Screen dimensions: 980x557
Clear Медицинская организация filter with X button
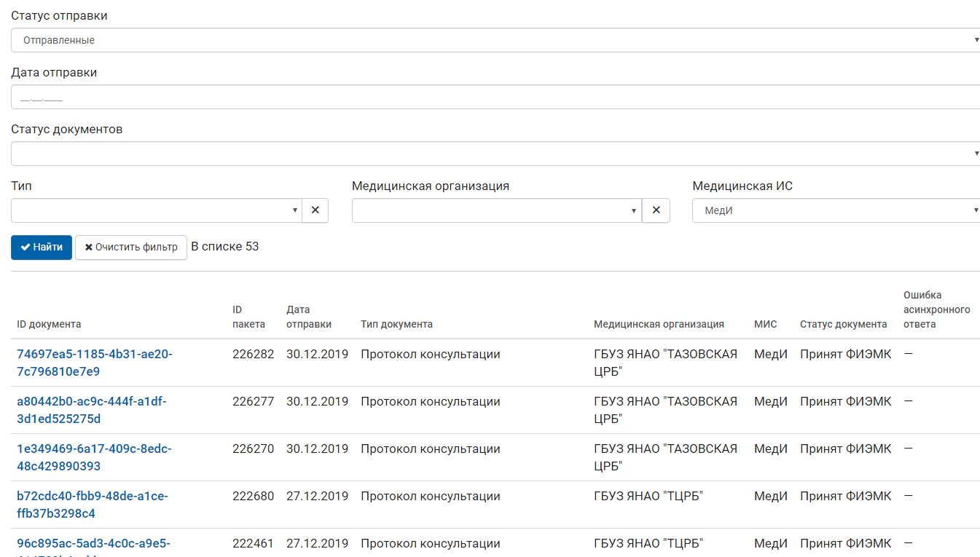(x=656, y=210)
